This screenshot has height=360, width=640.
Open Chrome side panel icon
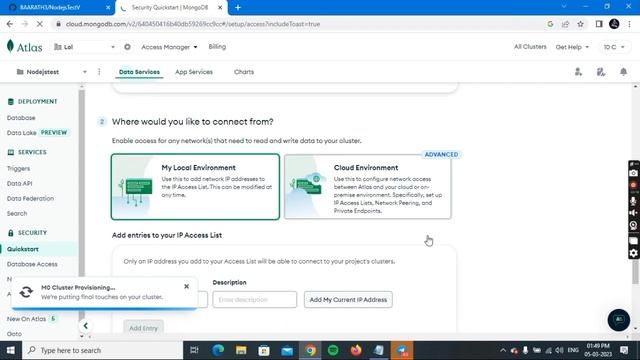(599, 24)
